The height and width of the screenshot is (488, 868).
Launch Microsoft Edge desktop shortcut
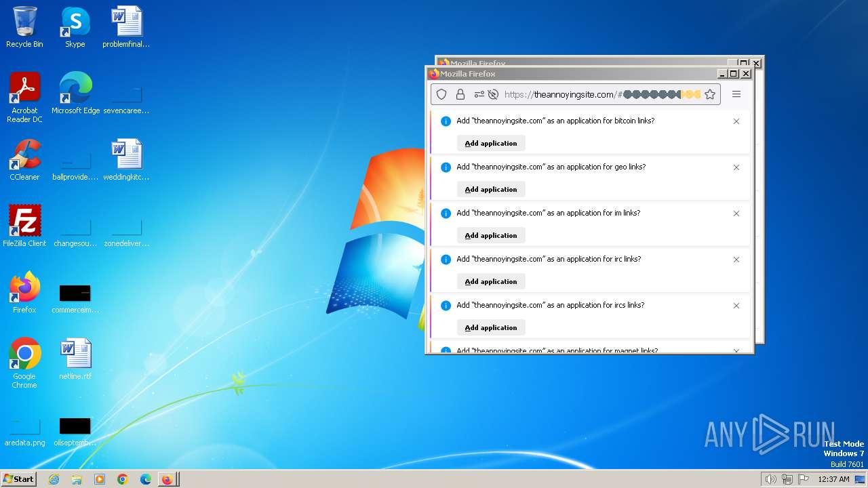(75, 93)
